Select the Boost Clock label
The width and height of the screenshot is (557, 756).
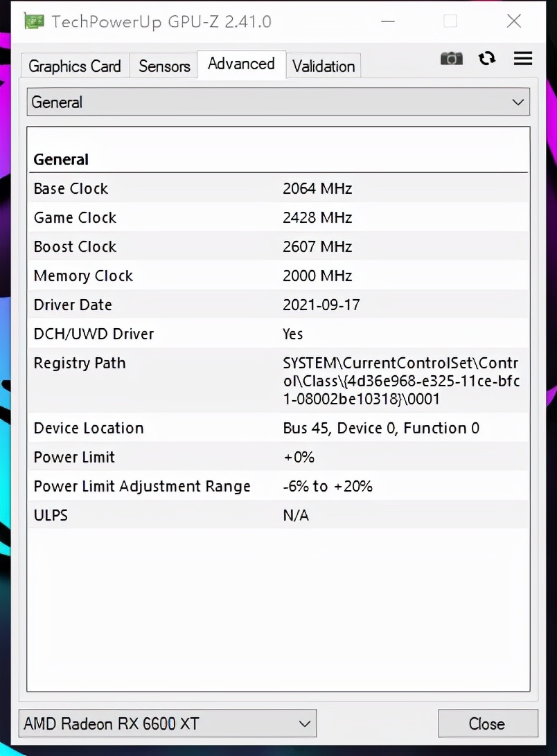coord(76,246)
